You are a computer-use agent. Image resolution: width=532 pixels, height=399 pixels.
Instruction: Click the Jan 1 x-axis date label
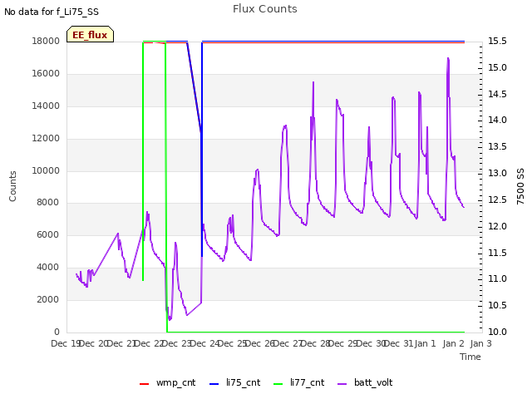pyautogui.click(x=425, y=343)
